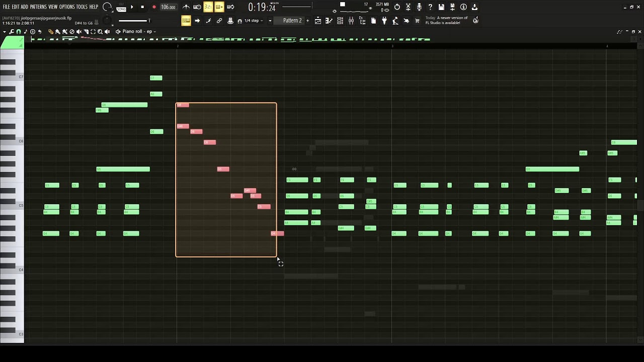The image size is (644, 362).
Task: Toggle step editing mode
Action: coord(208,21)
